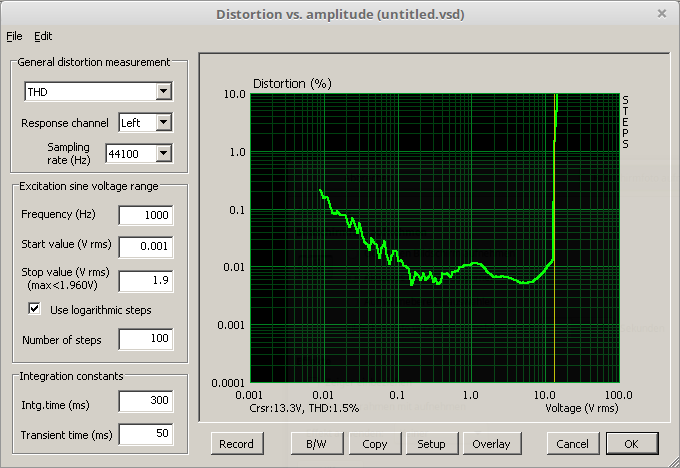
Task: Click the Transient time field
Action: point(145,434)
